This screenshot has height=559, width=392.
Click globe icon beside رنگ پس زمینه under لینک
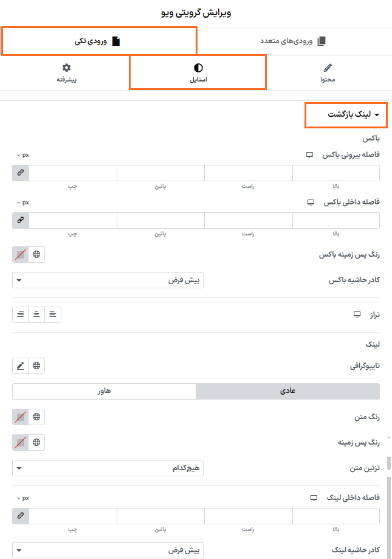tap(36, 442)
